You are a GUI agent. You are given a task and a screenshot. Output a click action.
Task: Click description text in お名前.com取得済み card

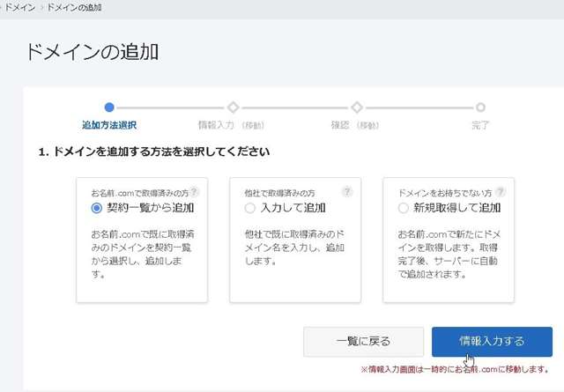[x=141, y=255]
